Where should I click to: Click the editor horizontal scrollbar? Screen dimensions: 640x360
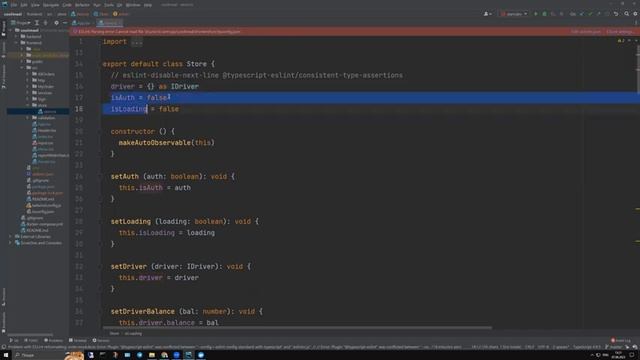[x=297, y=328]
